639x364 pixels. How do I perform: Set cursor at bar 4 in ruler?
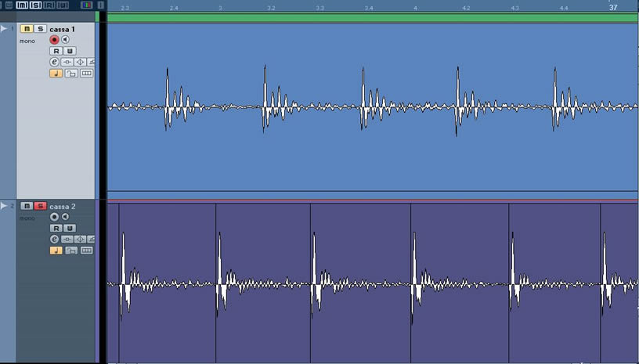(x=415, y=8)
